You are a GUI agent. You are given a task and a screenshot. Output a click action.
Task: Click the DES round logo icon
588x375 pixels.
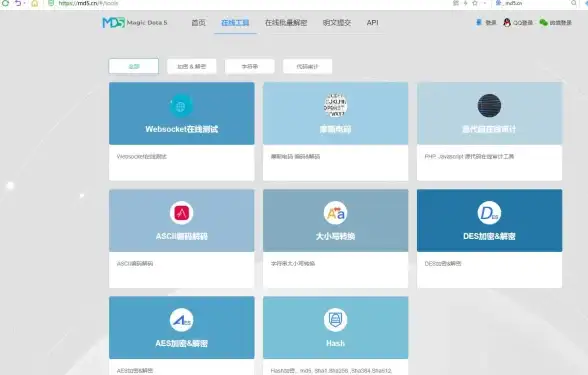coord(489,213)
